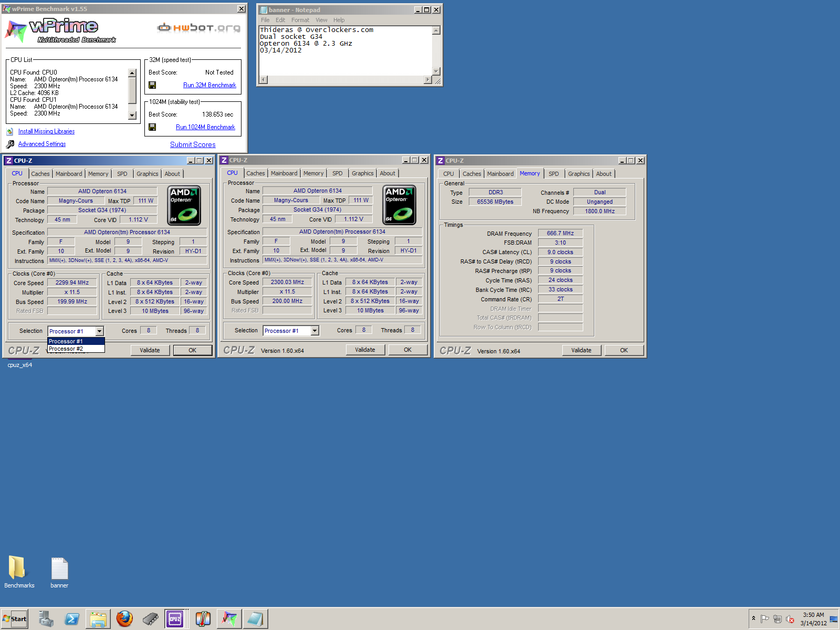The image size is (840, 630).
Task: Open Action Center flag in tray
Action: [x=765, y=619]
